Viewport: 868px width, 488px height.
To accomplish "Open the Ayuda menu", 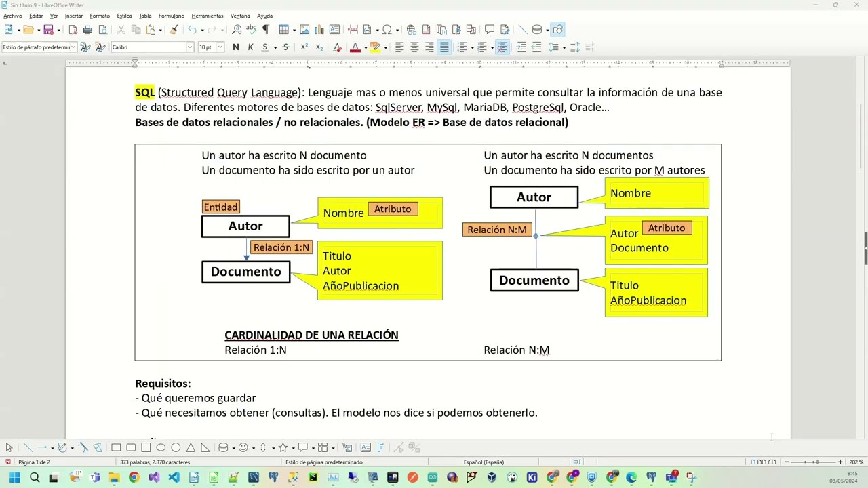I will [264, 16].
